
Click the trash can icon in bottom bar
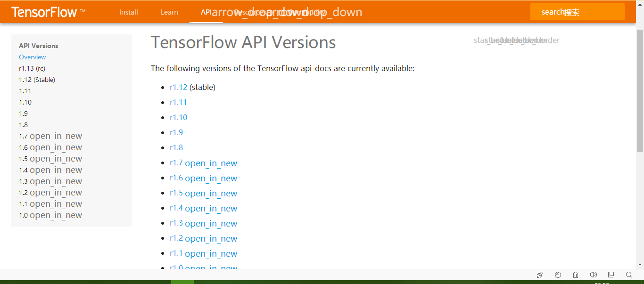tap(576, 275)
